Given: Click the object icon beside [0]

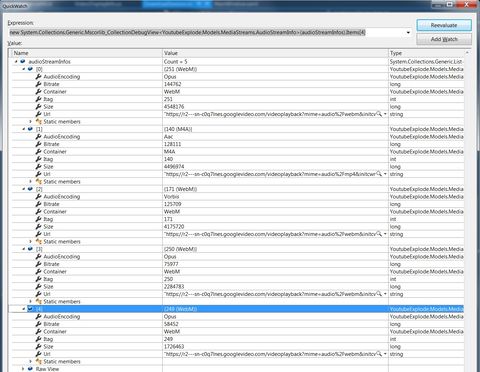Looking at the screenshot, I should 30,69.
